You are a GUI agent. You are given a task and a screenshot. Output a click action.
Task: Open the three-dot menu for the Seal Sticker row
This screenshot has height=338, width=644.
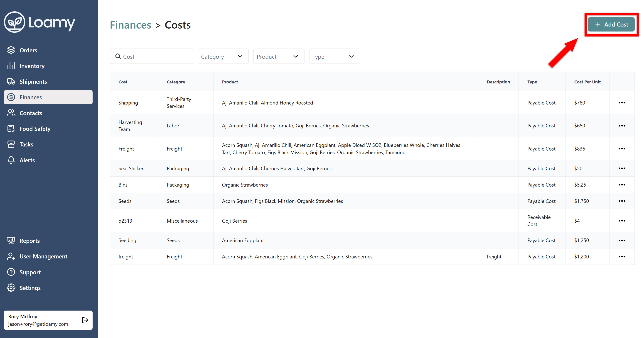coord(622,168)
